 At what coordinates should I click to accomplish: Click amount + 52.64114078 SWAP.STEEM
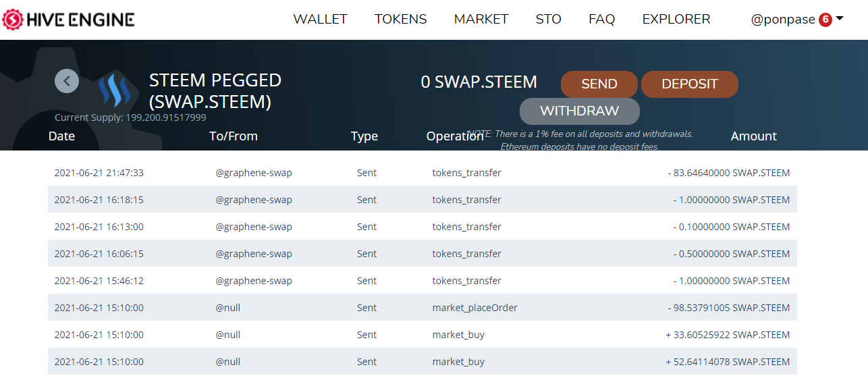728,362
